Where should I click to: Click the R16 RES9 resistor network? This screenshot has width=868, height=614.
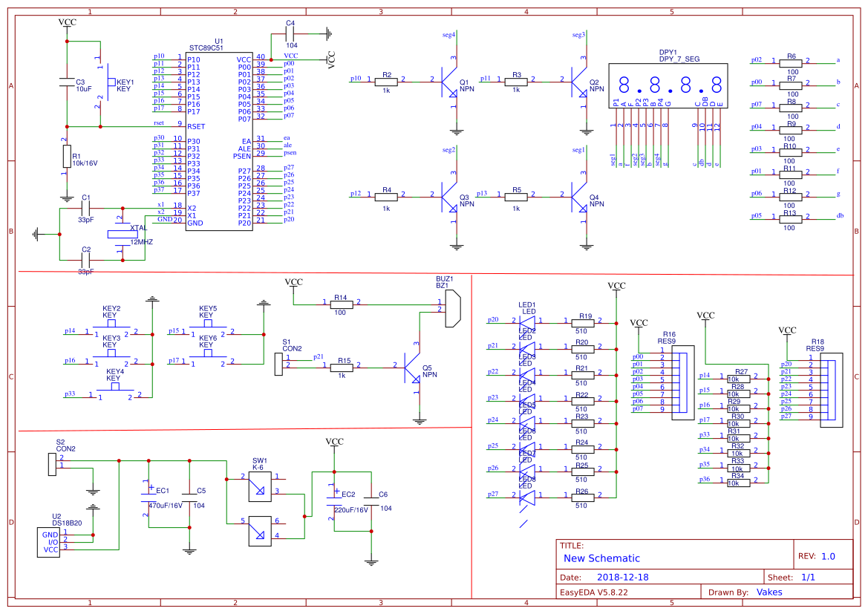pyautogui.click(x=682, y=382)
